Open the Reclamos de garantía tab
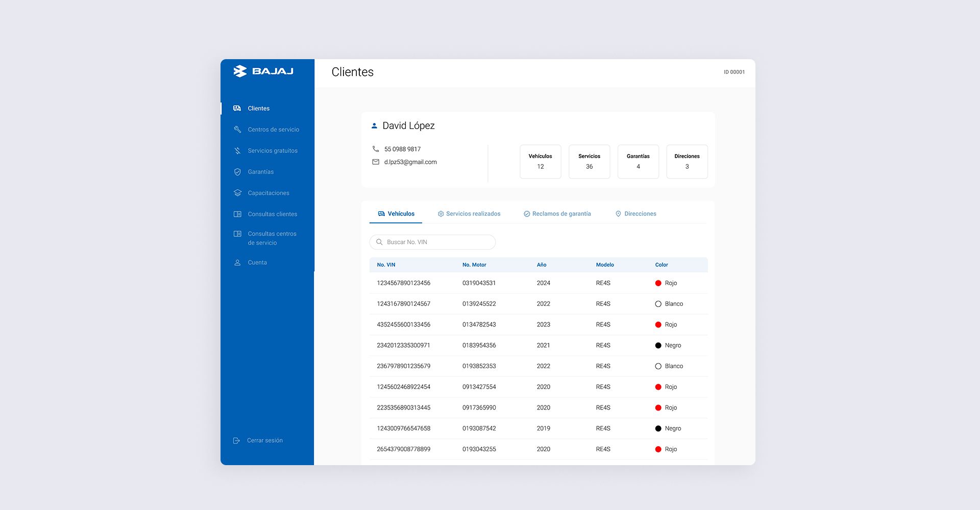 [557, 214]
